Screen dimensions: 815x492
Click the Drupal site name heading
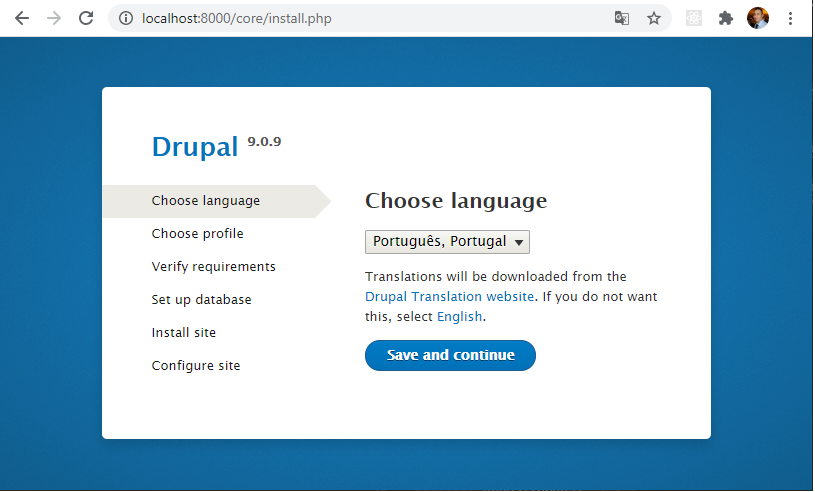[195, 147]
